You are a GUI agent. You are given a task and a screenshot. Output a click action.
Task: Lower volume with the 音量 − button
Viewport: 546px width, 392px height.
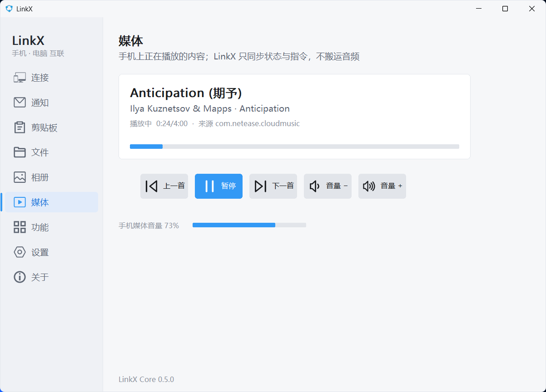(x=328, y=186)
